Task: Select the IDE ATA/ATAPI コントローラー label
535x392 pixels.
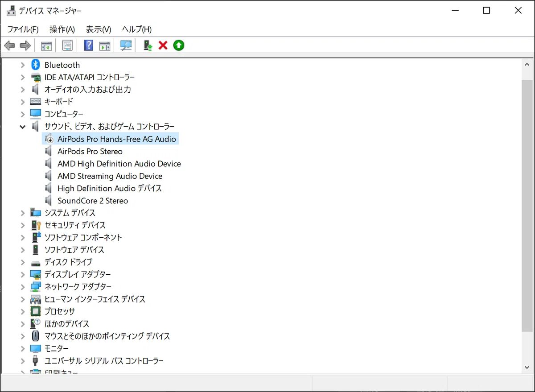Action: (90, 77)
